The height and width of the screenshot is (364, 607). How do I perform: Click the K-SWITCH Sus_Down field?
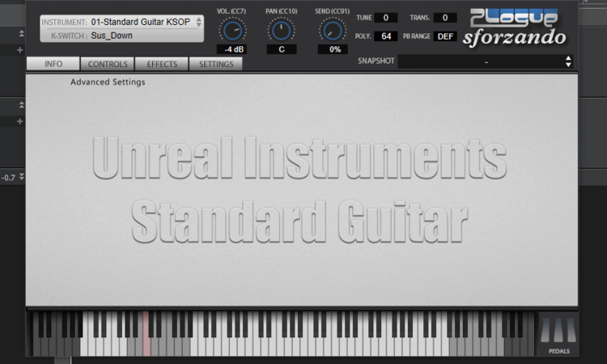click(112, 36)
